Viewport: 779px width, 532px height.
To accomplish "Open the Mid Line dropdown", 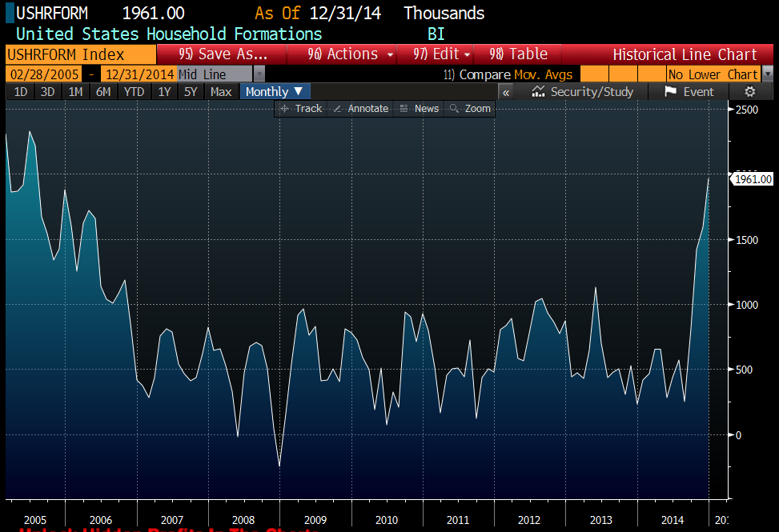I will [259, 74].
